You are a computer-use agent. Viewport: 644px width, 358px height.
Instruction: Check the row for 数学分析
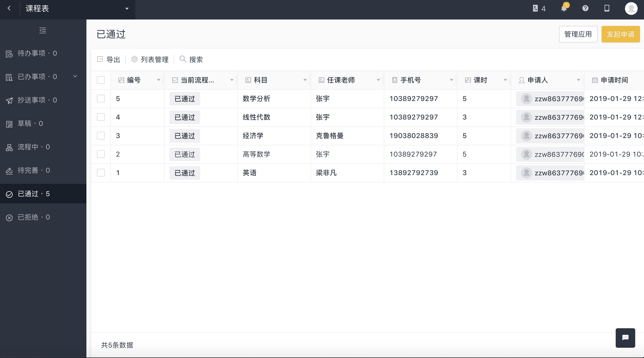click(x=101, y=99)
